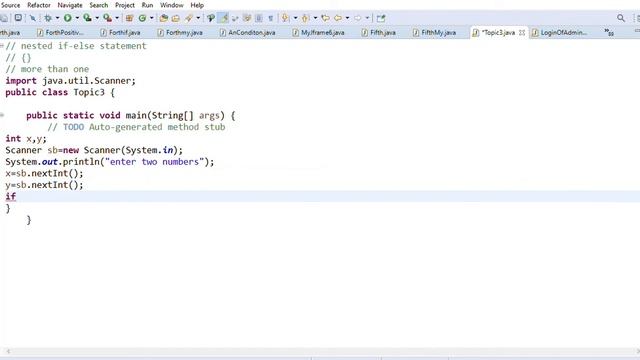Open the Window menu
The height and width of the screenshot is (360, 640).
[x=171, y=5]
